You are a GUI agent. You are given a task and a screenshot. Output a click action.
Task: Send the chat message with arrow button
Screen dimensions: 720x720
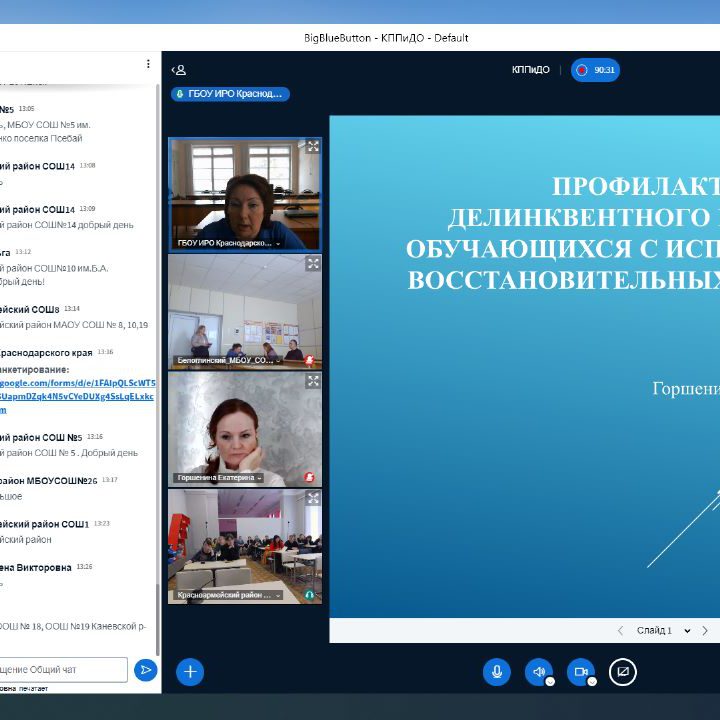click(146, 669)
